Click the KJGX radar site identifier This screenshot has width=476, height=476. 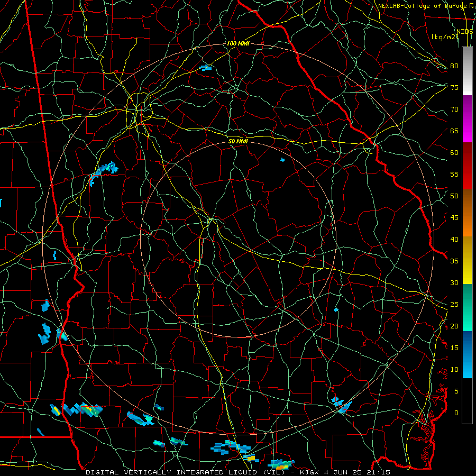pyautogui.click(x=311, y=472)
